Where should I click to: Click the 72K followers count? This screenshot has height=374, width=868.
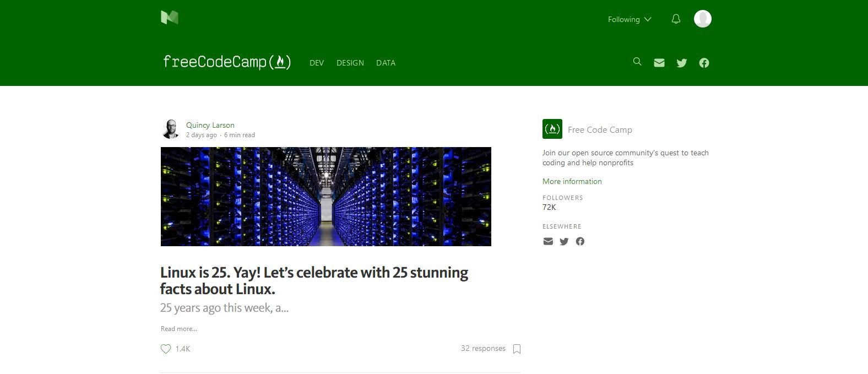549,207
